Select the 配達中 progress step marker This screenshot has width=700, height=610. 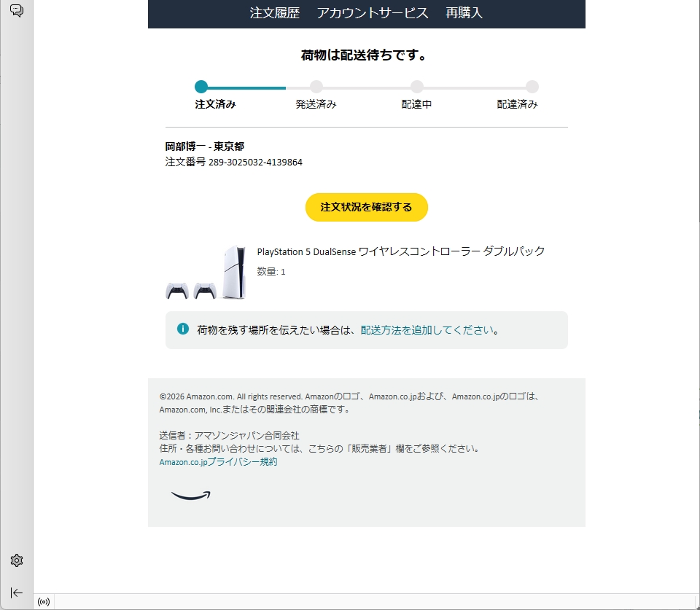coord(417,87)
